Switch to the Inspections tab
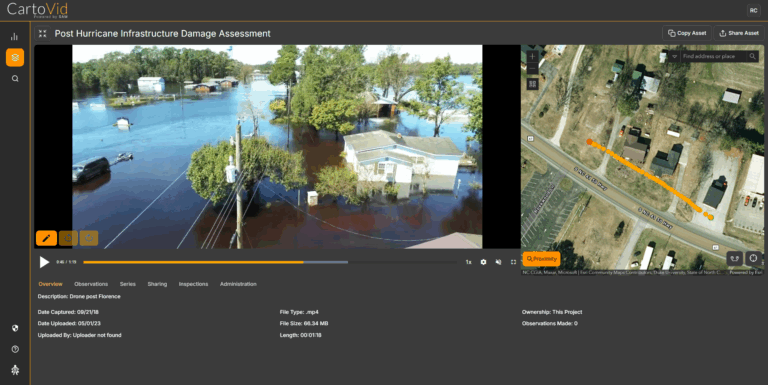The width and height of the screenshot is (768, 385). pyautogui.click(x=193, y=284)
